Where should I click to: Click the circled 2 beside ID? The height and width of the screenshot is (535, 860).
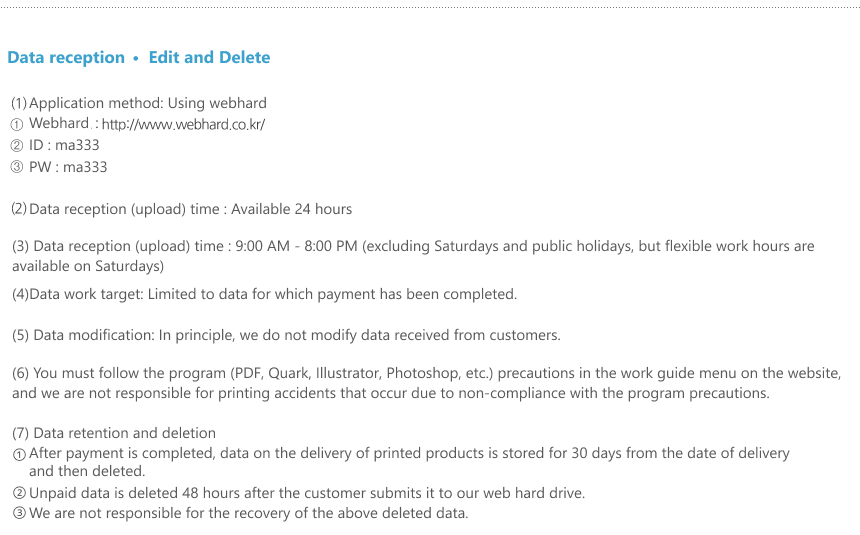pos(17,145)
